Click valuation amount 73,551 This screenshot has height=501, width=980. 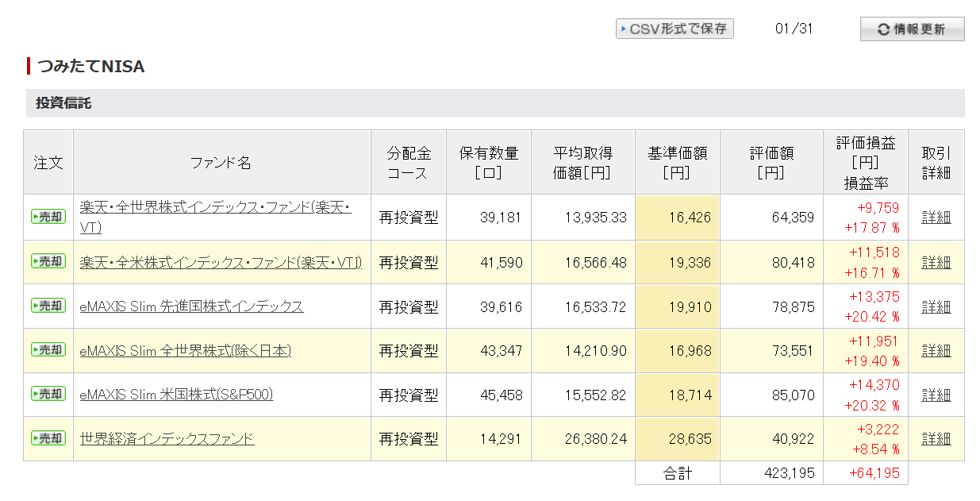[794, 350]
